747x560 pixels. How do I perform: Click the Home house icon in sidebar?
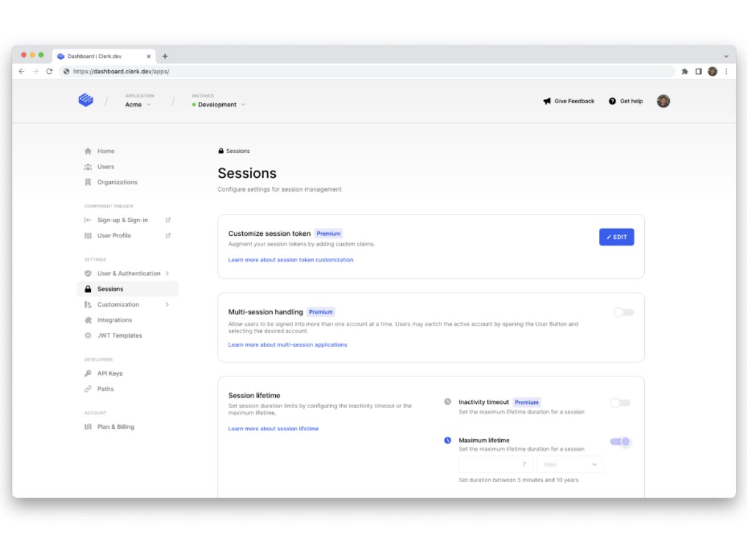tap(88, 151)
